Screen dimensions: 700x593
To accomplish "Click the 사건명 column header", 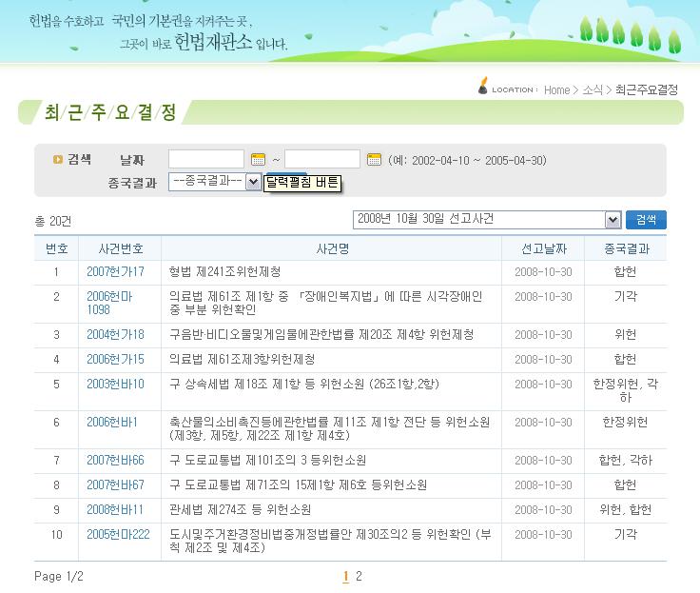I will pos(332,248).
